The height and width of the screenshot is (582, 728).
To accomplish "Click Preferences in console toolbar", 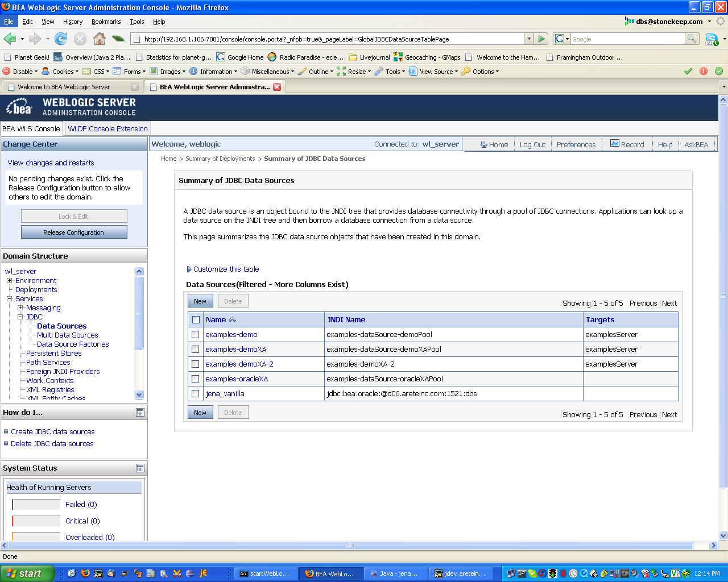I will point(576,145).
